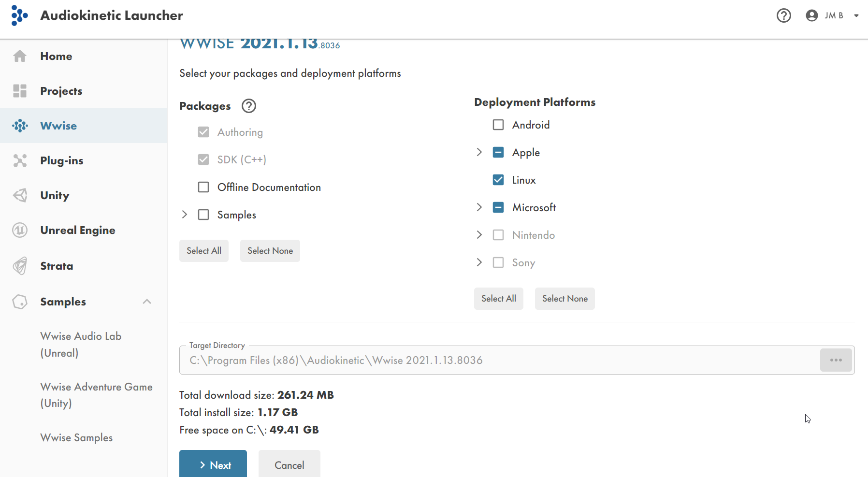
Task: Click the Plug-ins sidebar icon
Action: (20, 160)
